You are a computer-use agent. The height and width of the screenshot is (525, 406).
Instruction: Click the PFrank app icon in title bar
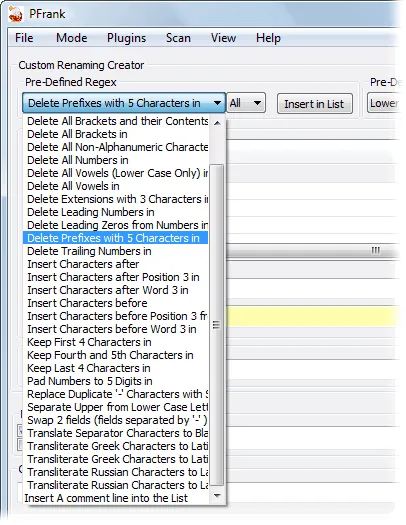[x=15, y=14]
